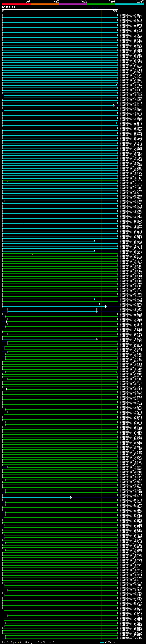Select the query ID BB922193
Image resolution: width=146 pixels, height=644 pixels.
pos(8,7)
